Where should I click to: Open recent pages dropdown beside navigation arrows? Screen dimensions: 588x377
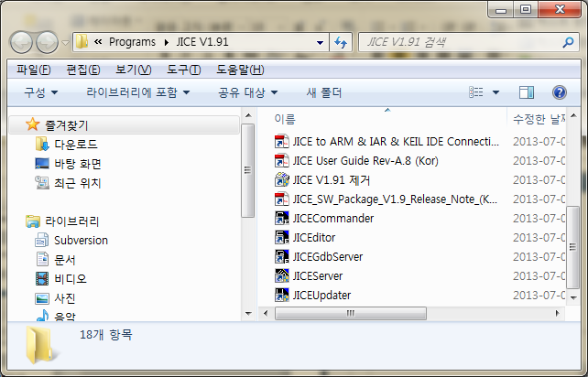pos(65,43)
